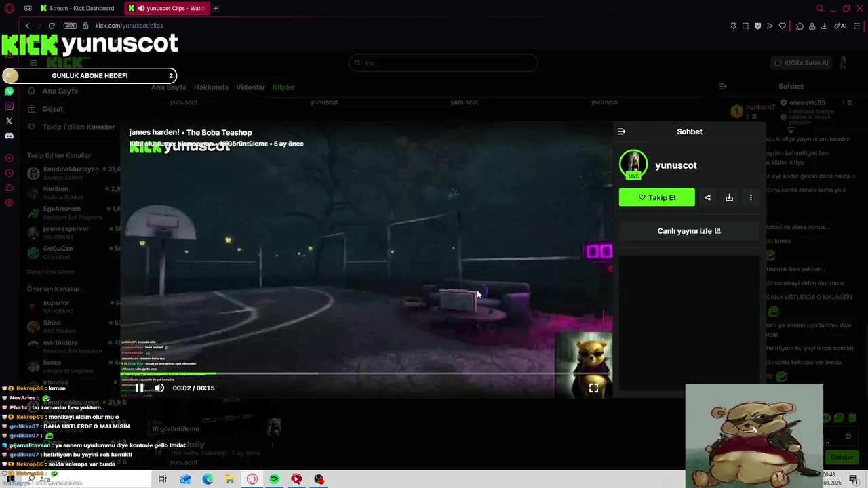Pause the clip playback
Viewport: 868px width, 488px height.
click(139, 388)
